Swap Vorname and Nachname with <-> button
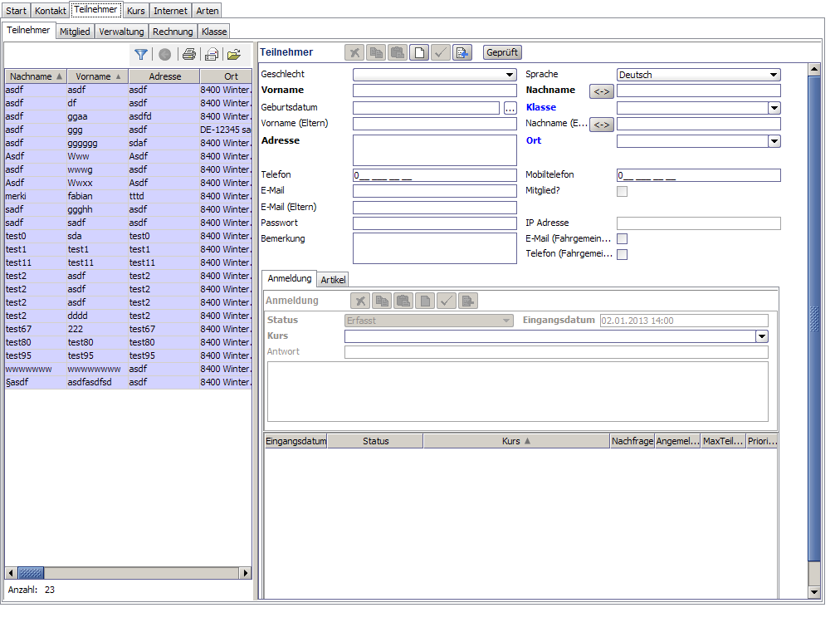Screen dimensions: 840x637 602,91
